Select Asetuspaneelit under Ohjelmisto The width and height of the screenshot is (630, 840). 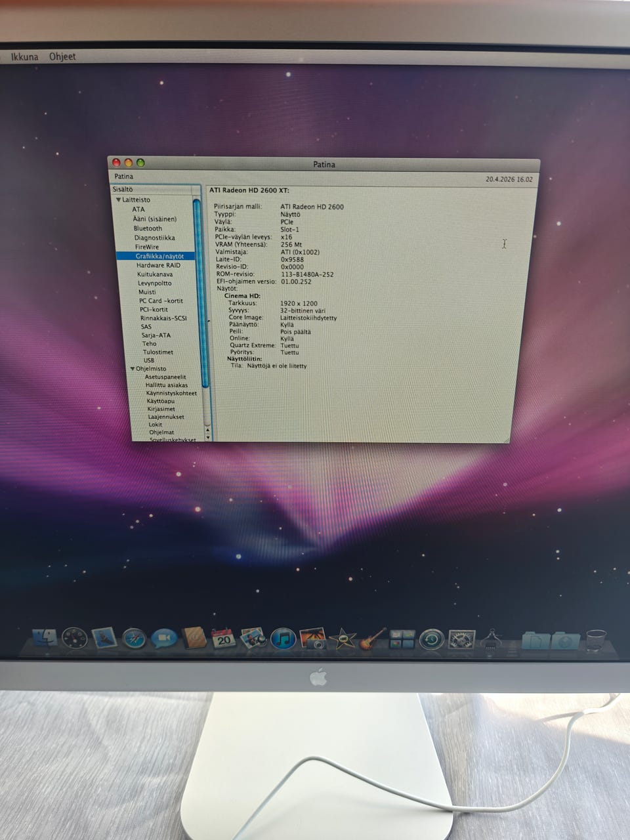click(x=165, y=377)
